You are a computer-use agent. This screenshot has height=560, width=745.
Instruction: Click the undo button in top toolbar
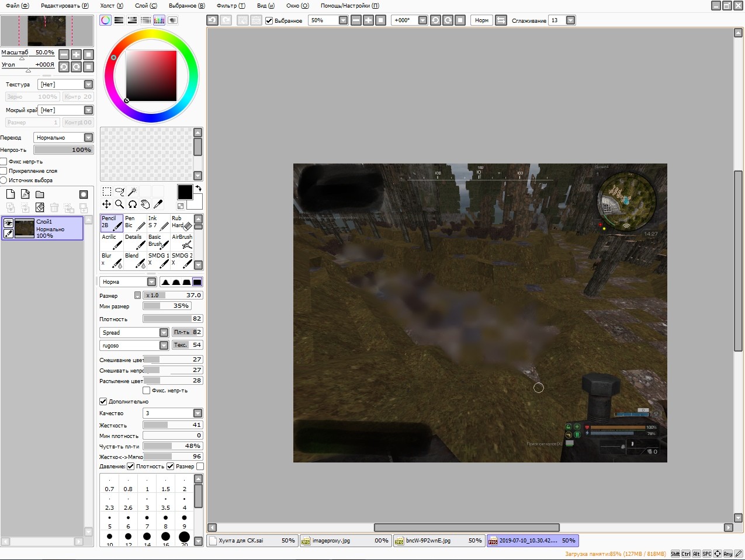click(x=212, y=20)
